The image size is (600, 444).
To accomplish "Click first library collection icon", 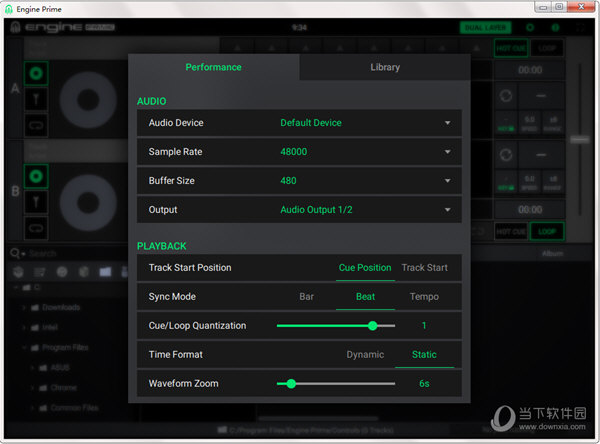I will point(18,272).
